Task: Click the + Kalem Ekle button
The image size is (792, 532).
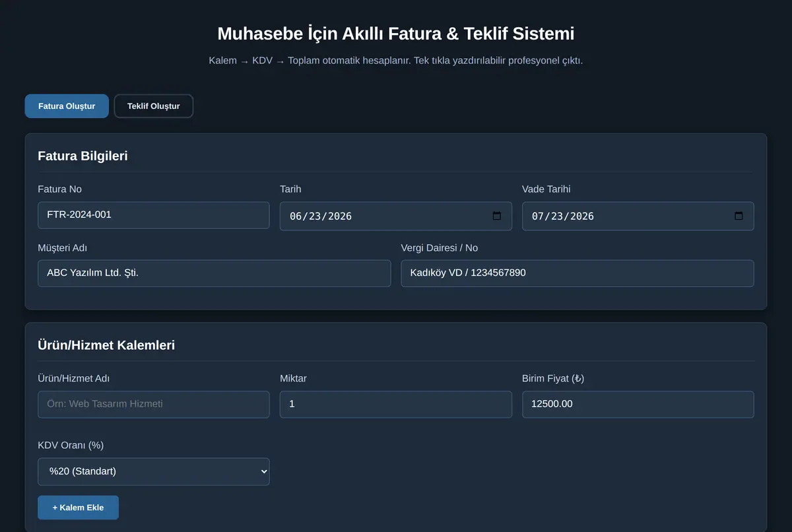Action: click(x=79, y=508)
